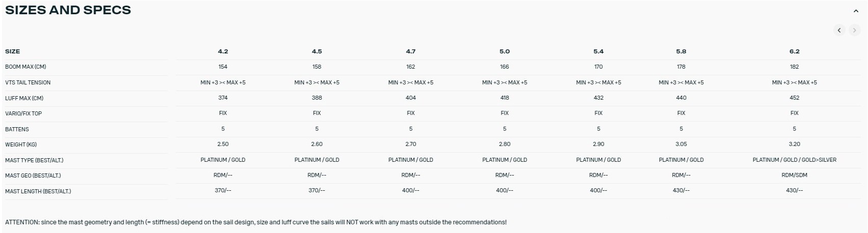The image size is (868, 233).
Task: Select the 4.7 size column header
Action: (410, 51)
